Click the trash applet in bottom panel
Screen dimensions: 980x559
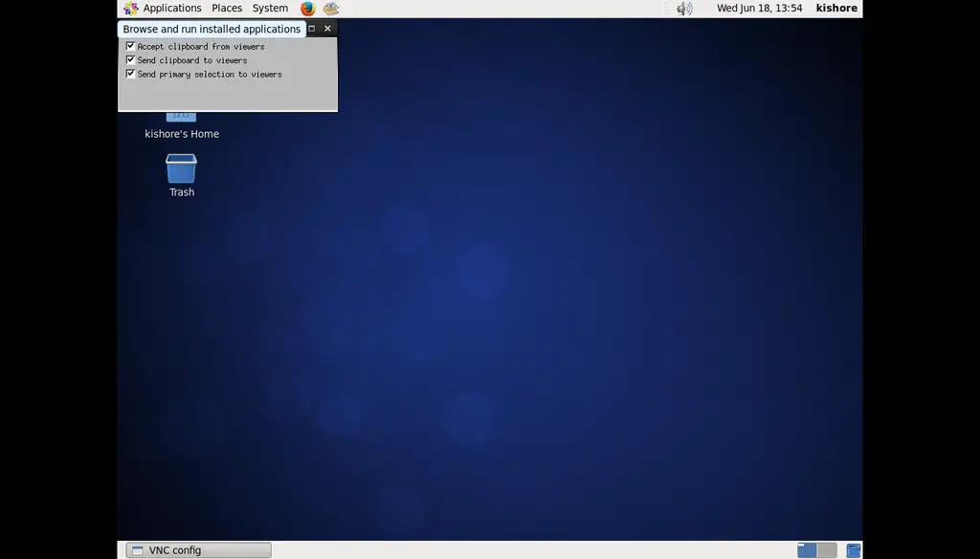[853, 550]
